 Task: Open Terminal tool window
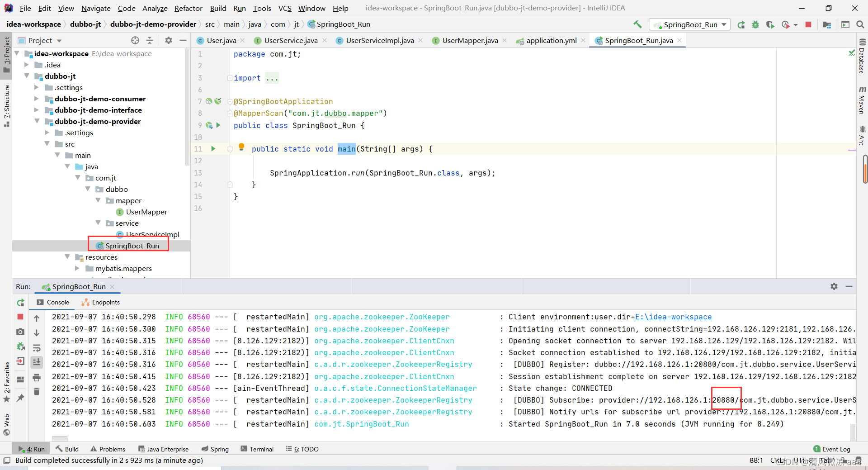[x=257, y=449]
